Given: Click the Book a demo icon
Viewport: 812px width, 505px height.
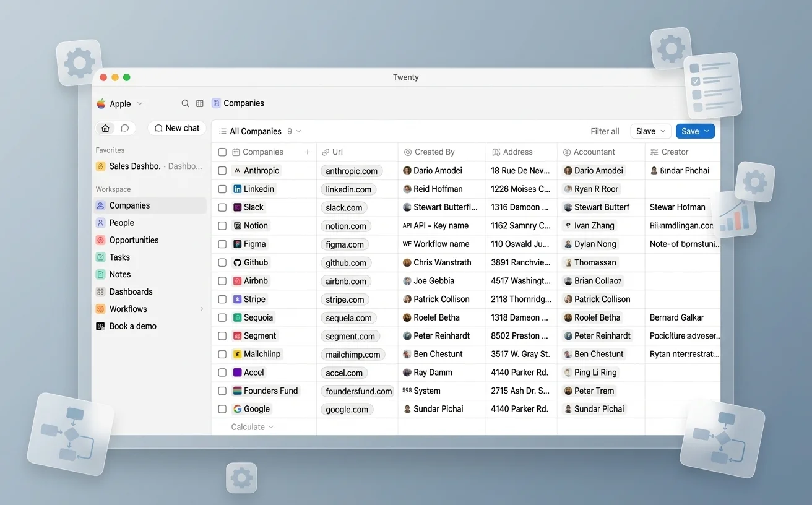Looking at the screenshot, I should 100,326.
